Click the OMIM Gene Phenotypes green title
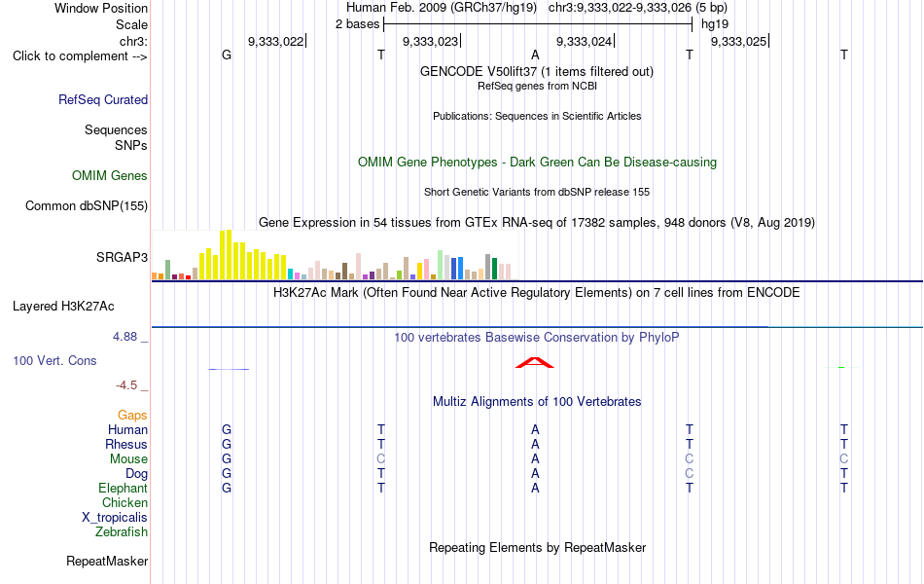 538,163
